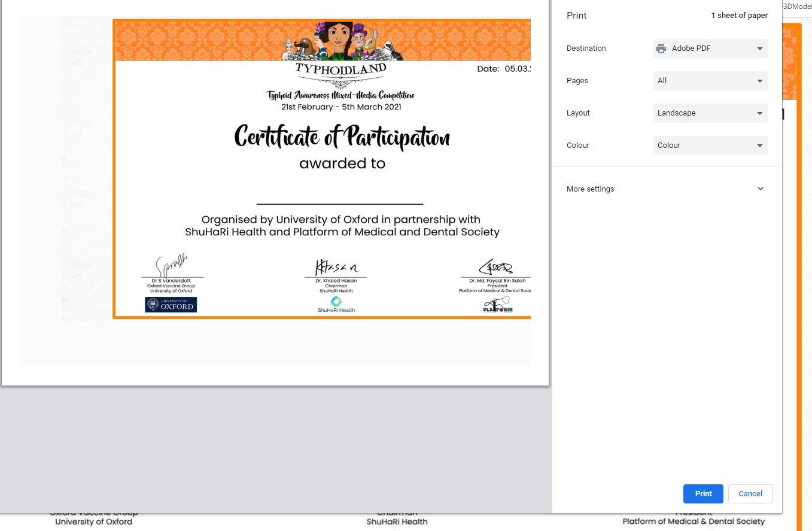The width and height of the screenshot is (812, 531).
Task: Click the 'Colour' setting label
Action: pyautogui.click(x=578, y=145)
